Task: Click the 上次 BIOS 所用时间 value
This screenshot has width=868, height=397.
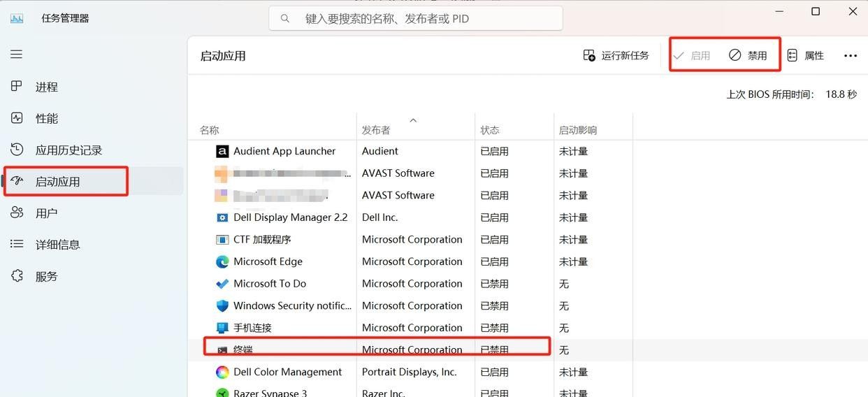Action: click(x=841, y=94)
